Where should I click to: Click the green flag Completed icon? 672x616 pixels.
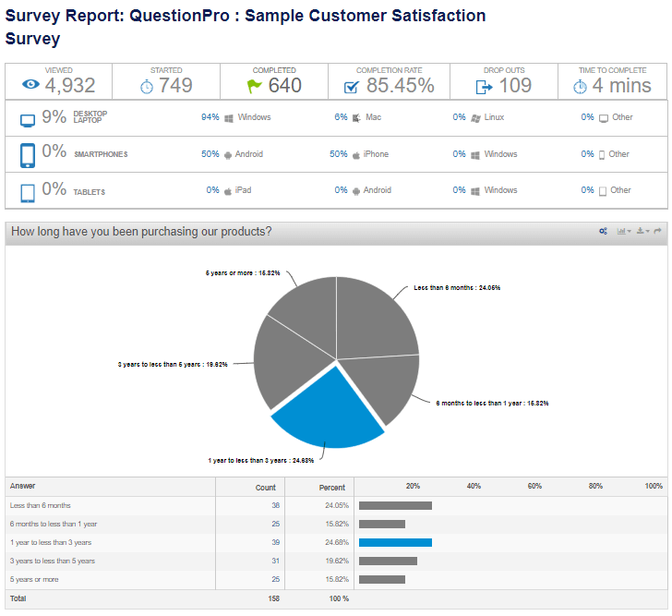(x=254, y=86)
